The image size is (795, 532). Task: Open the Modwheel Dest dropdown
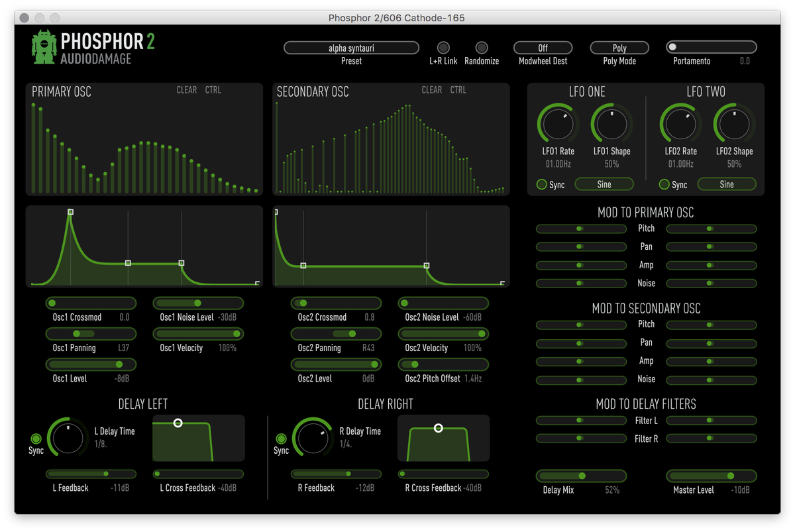[x=543, y=48]
